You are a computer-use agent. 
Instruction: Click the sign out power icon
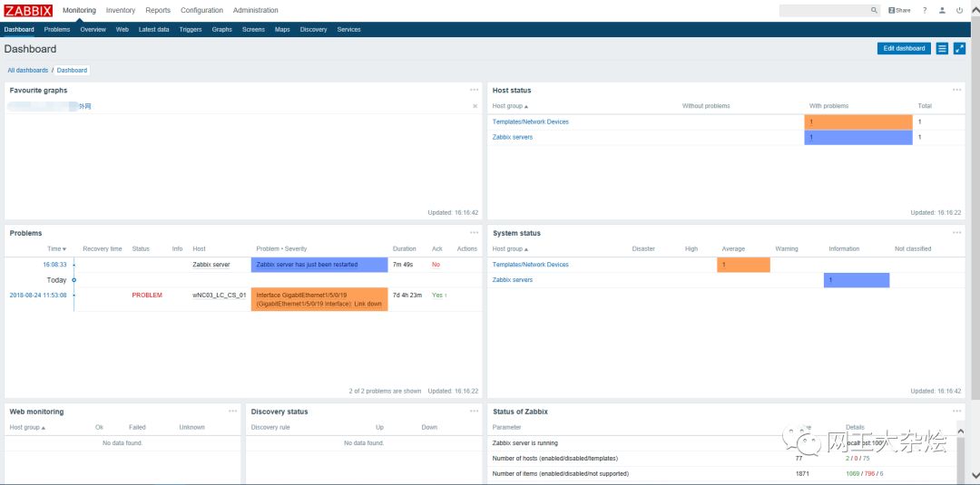click(959, 11)
